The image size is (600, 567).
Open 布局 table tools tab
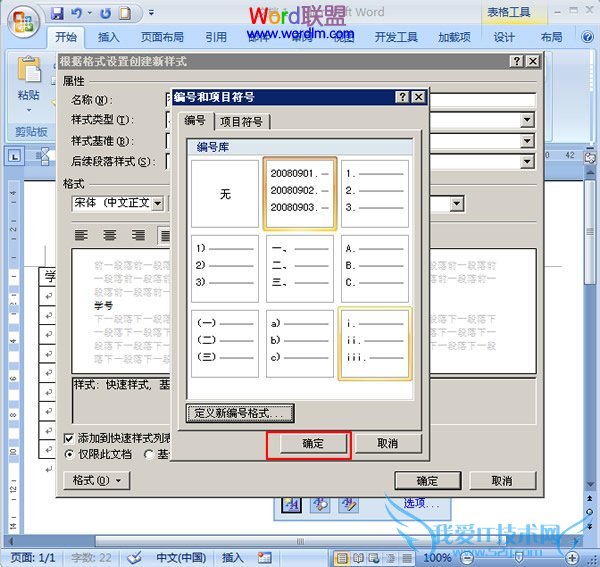coord(551,37)
